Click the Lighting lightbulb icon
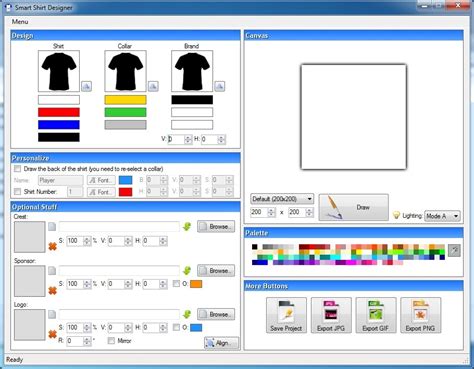Screen dimensions: 474x369 point(396,215)
